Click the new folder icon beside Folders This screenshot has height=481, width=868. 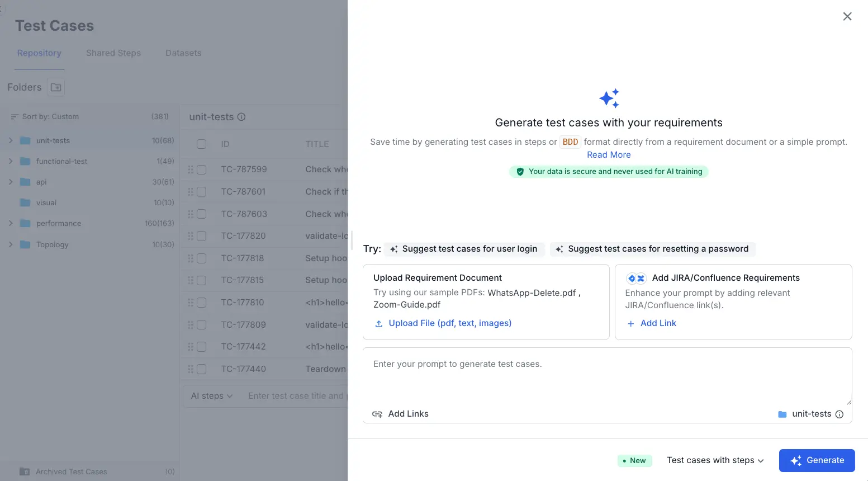pyautogui.click(x=56, y=87)
